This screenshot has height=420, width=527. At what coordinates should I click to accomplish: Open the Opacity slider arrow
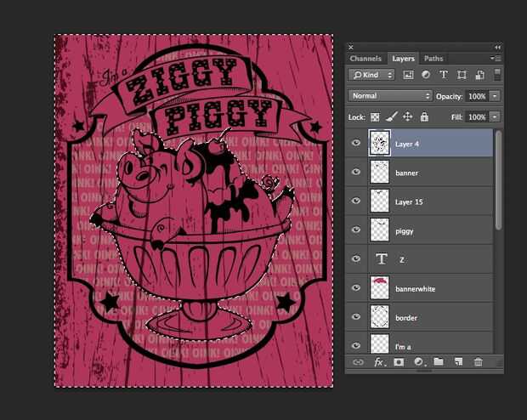(495, 96)
